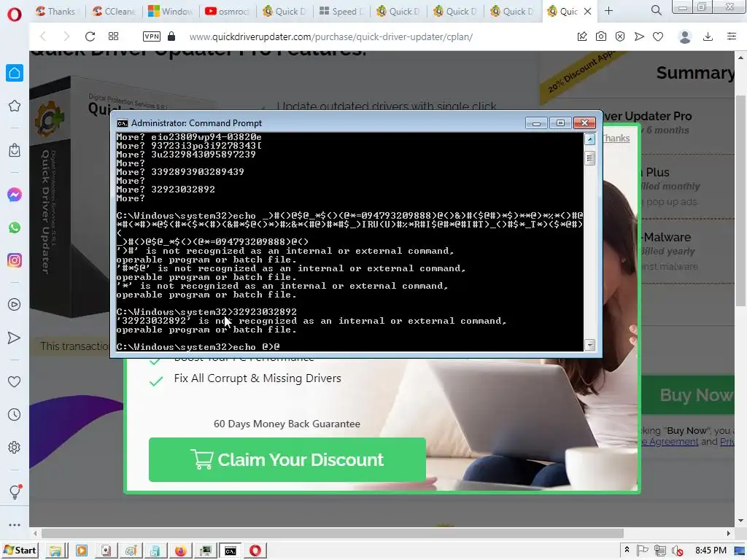The width and height of the screenshot is (747, 560).
Task: Minimize the Command Prompt window
Action: point(536,123)
